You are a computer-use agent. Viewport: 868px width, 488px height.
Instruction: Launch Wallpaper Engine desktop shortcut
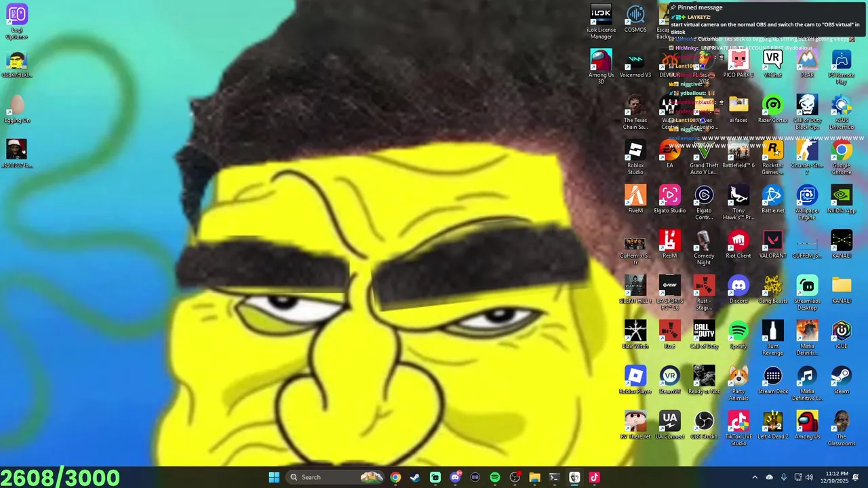tap(807, 203)
